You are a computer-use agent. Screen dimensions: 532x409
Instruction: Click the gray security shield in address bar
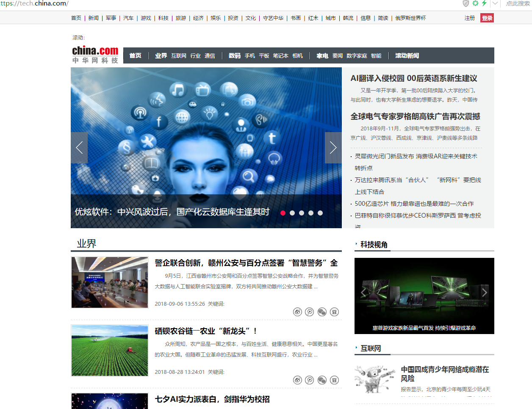465,3
